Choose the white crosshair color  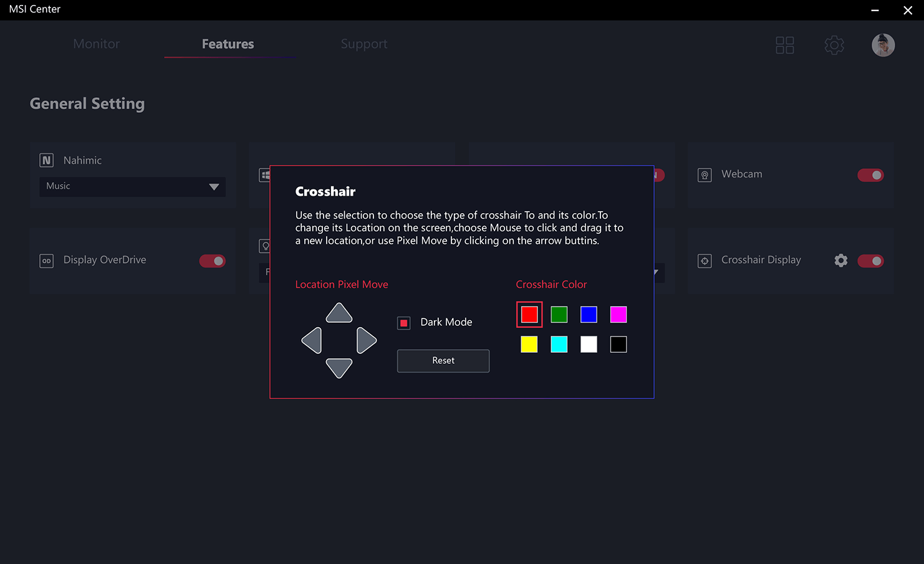[589, 344]
